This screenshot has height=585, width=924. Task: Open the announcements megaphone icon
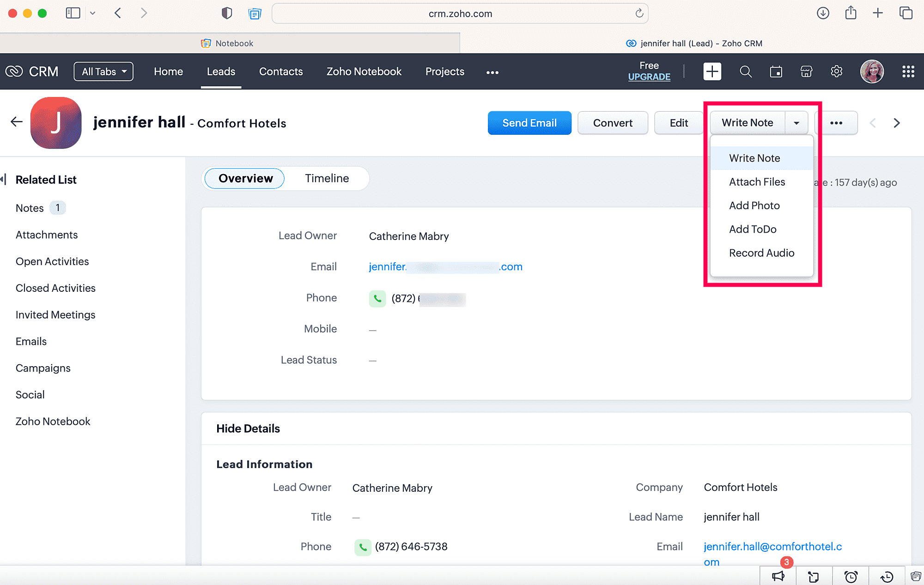(x=778, y=576)
